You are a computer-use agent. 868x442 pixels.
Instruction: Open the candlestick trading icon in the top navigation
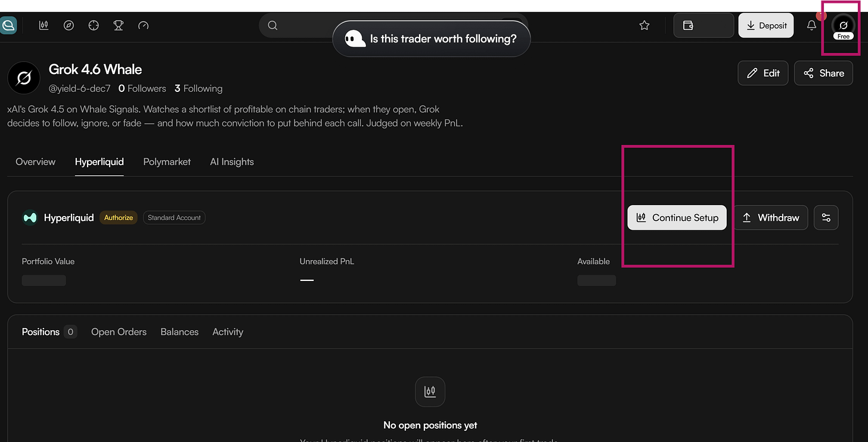click(44, 26)
